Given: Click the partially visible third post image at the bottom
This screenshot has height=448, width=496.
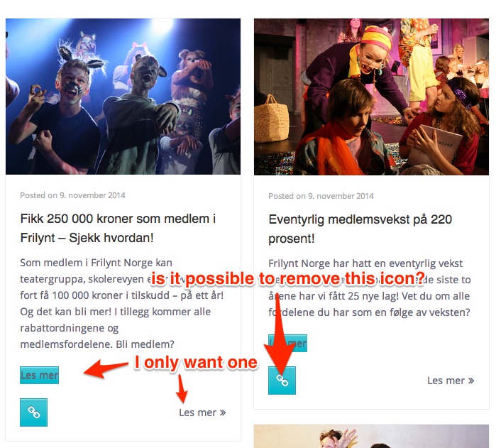Looking at the screenshot, I should [x=371, y=437].
